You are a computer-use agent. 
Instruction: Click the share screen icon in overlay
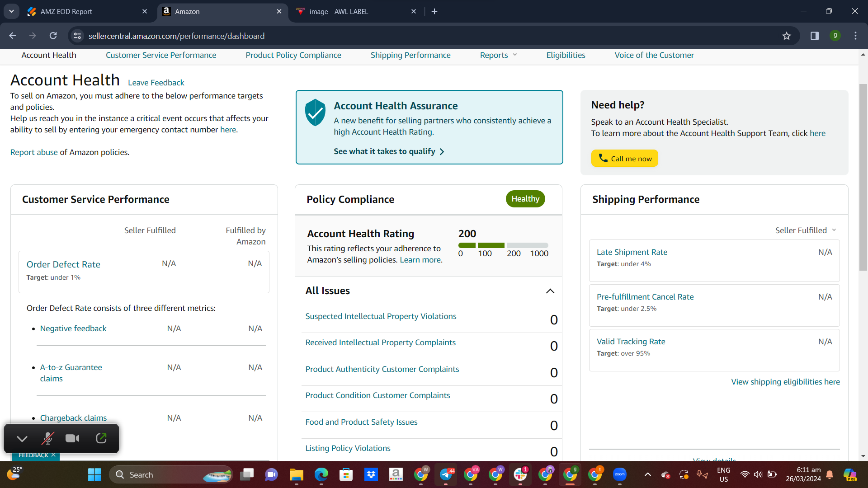pos(101,438)
